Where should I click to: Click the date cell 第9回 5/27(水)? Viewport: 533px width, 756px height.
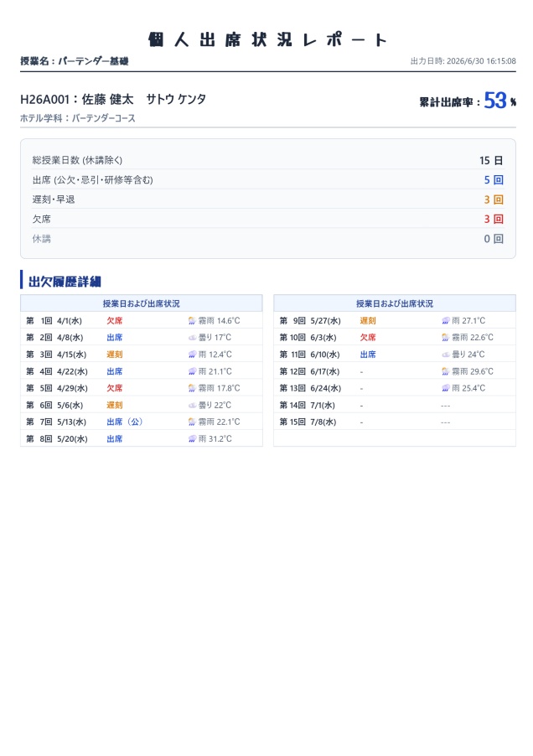pos(310,321)
